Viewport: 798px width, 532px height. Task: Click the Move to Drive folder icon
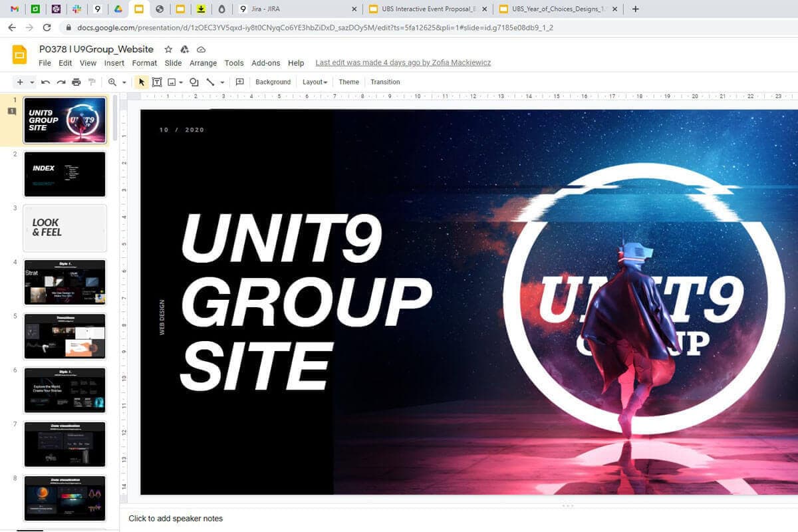185,49
